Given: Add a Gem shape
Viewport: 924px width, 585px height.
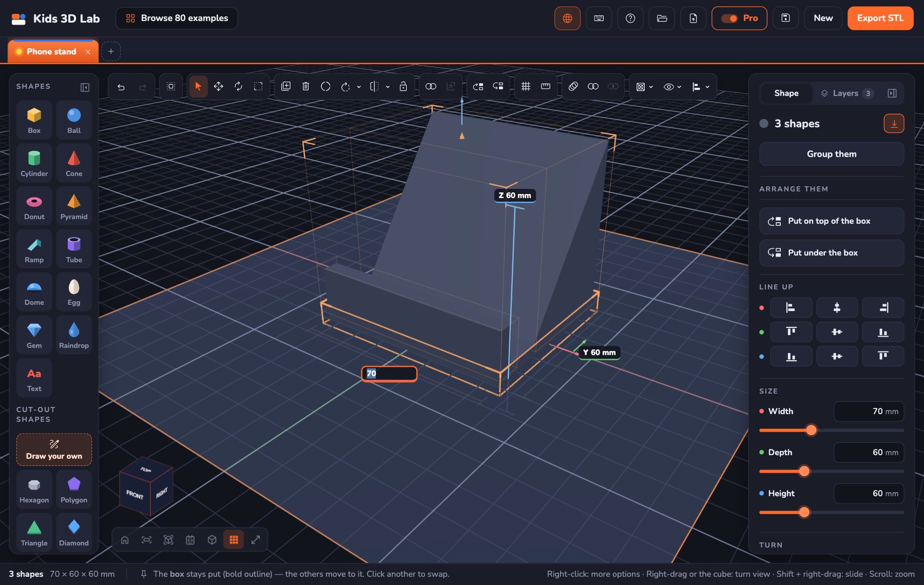Looking at the screenshot, I should 34,335.
